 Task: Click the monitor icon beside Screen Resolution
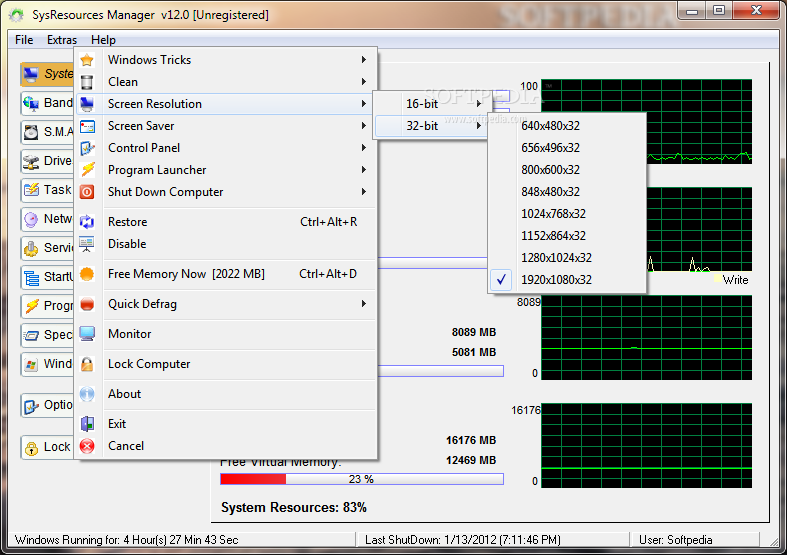pyautogui.click(x=87, y=104)
